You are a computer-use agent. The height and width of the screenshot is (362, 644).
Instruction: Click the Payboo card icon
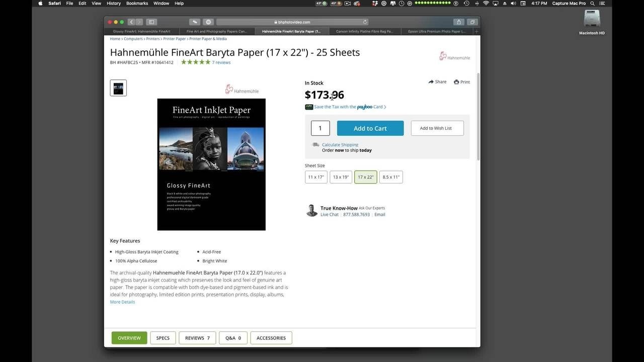tap(309, 107)
